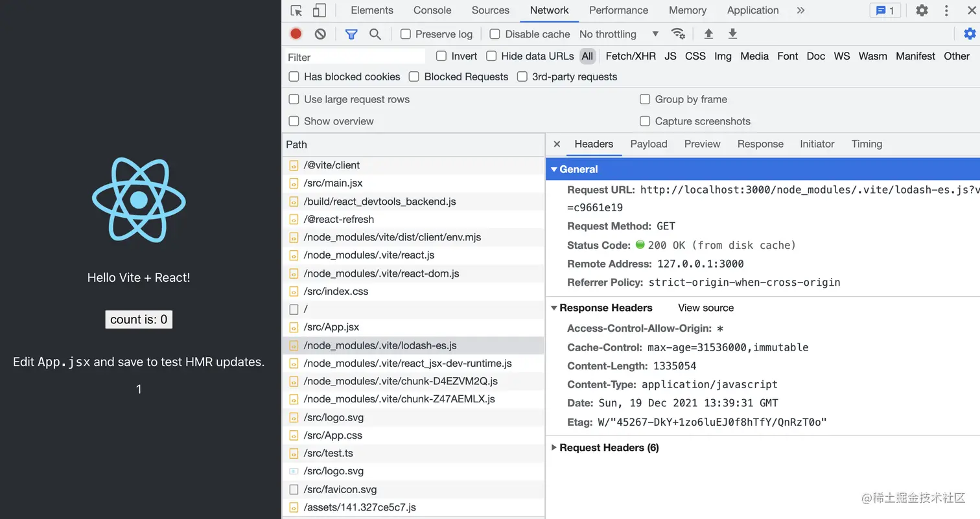Filter requests by Manifest type

[915, 56]
